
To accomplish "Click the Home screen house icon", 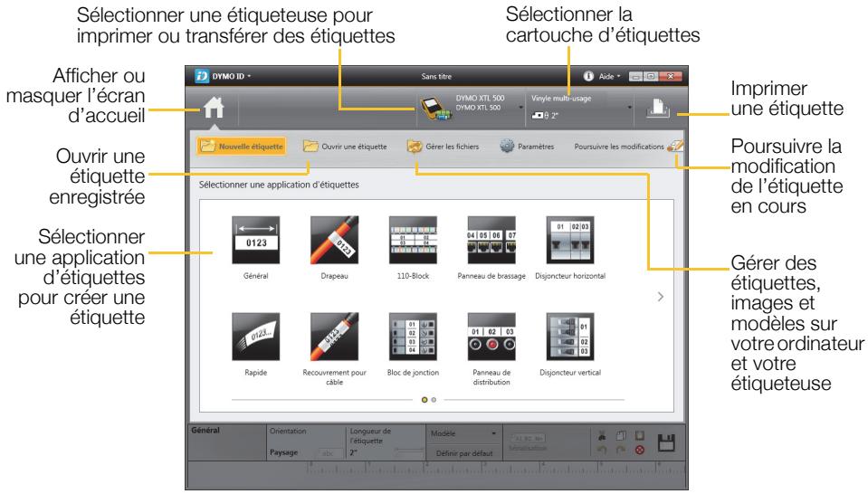I will pyautogui.click(x=214, y=108).
